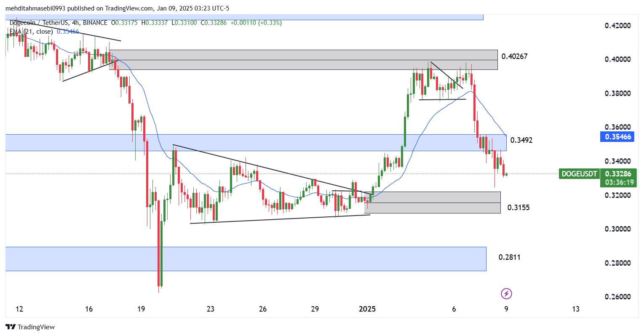Select the 0.2811 zone label
This screenshot has height=336, width=644.
click(509, 257)
